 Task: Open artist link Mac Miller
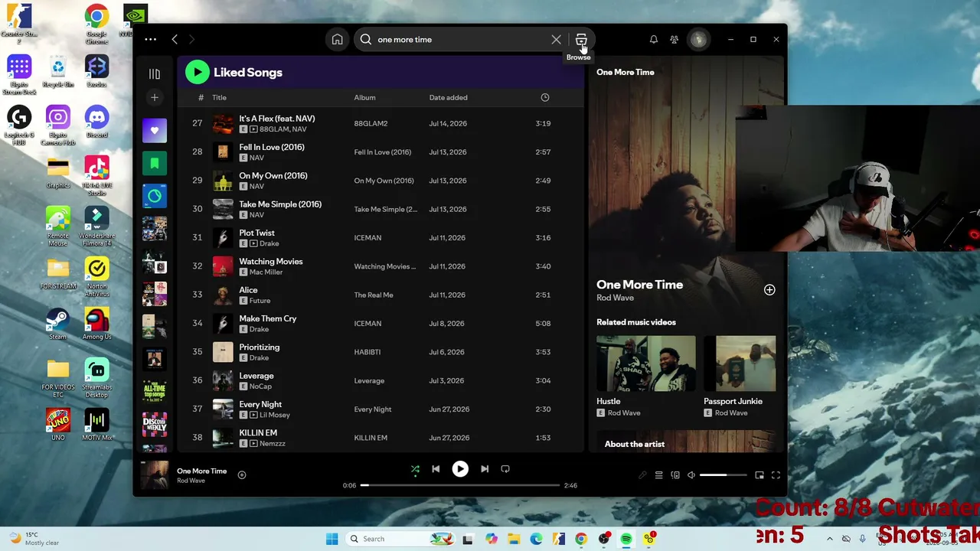click(266, 272)
